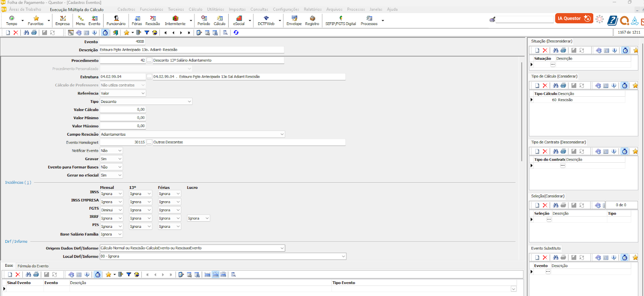Open the Relatórios menu
The height and width of the screenshot is (296, 644).
(x=312, y=9)
